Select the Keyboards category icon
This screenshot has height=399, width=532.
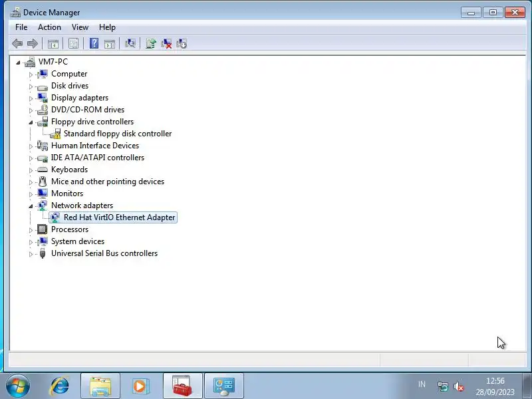(x=43, y=170)
